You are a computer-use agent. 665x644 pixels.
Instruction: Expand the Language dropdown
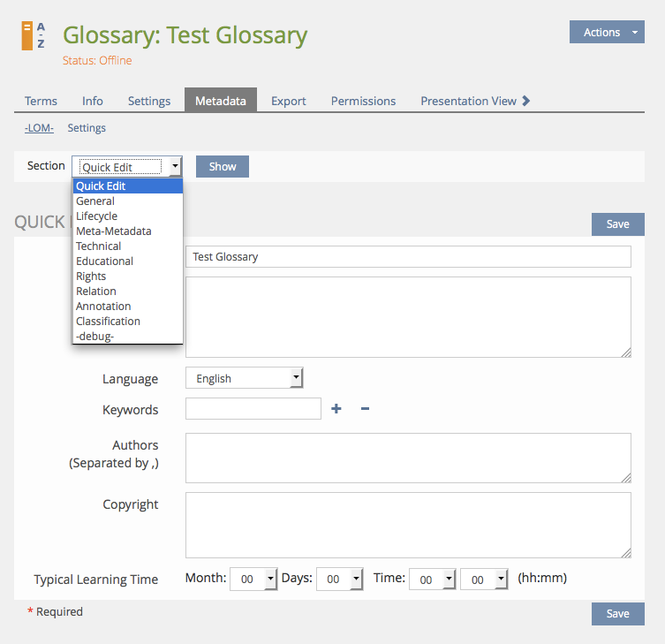pyautogui.click(x=245, y=378)
